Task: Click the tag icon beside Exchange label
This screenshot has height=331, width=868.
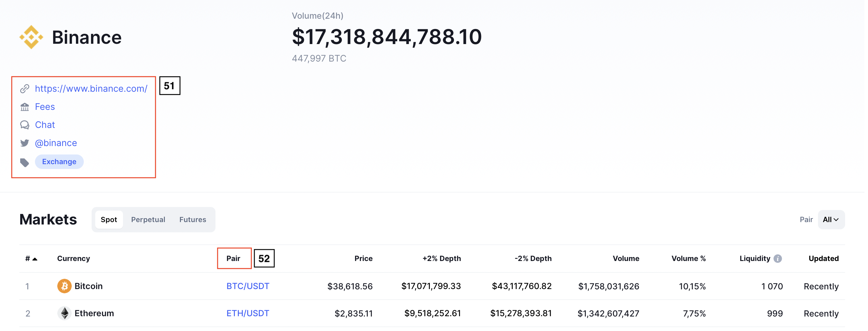Action: pos(25,163)
